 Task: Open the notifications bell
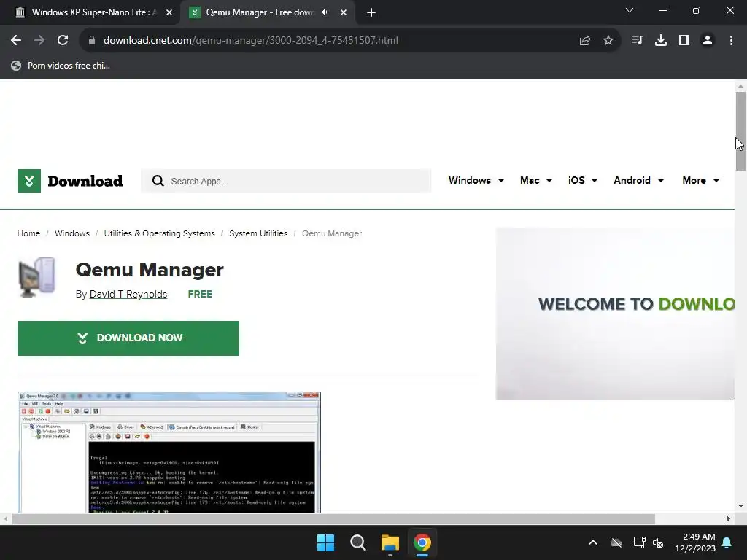[x=727, y=542]
